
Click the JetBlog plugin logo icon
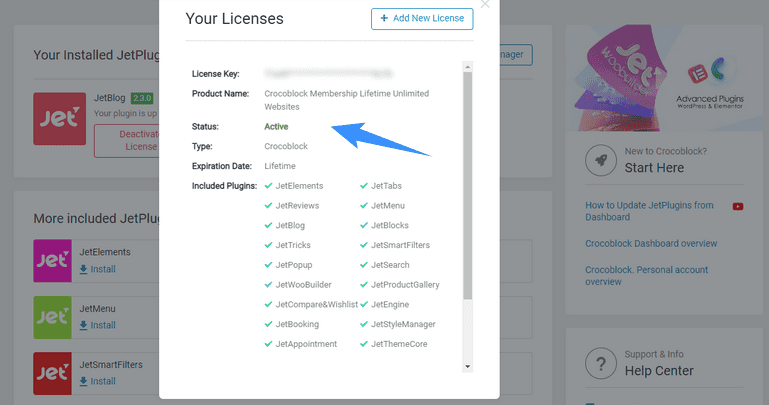tap(59, 119)
